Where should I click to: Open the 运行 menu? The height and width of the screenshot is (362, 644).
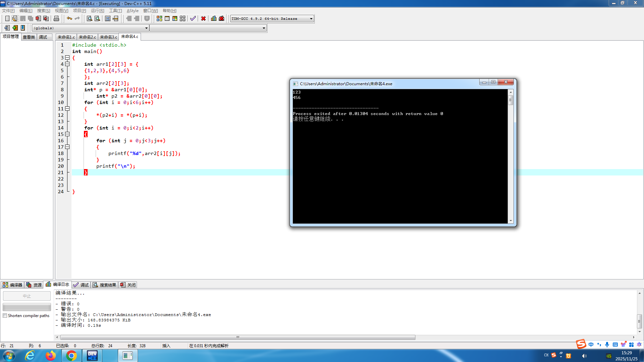[x=98, y=11]
